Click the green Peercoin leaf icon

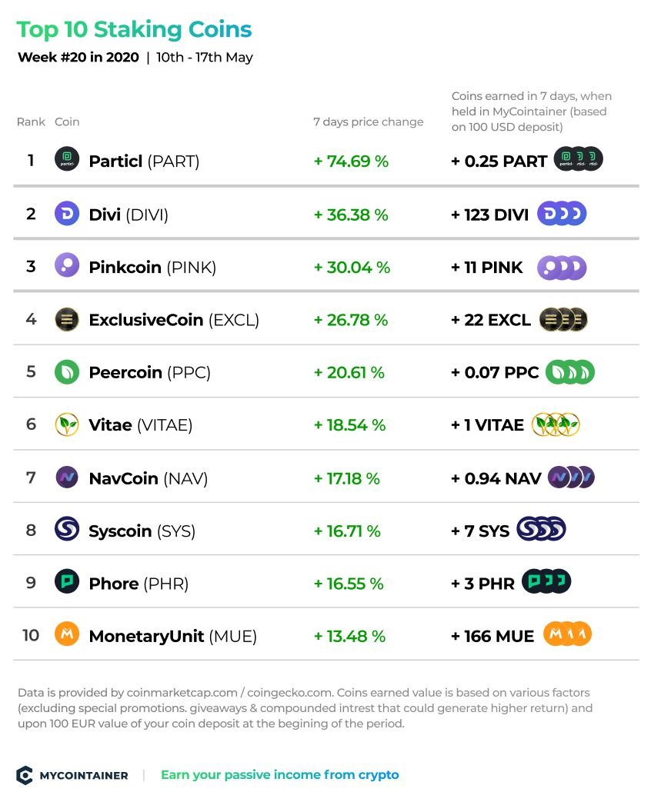67,372
